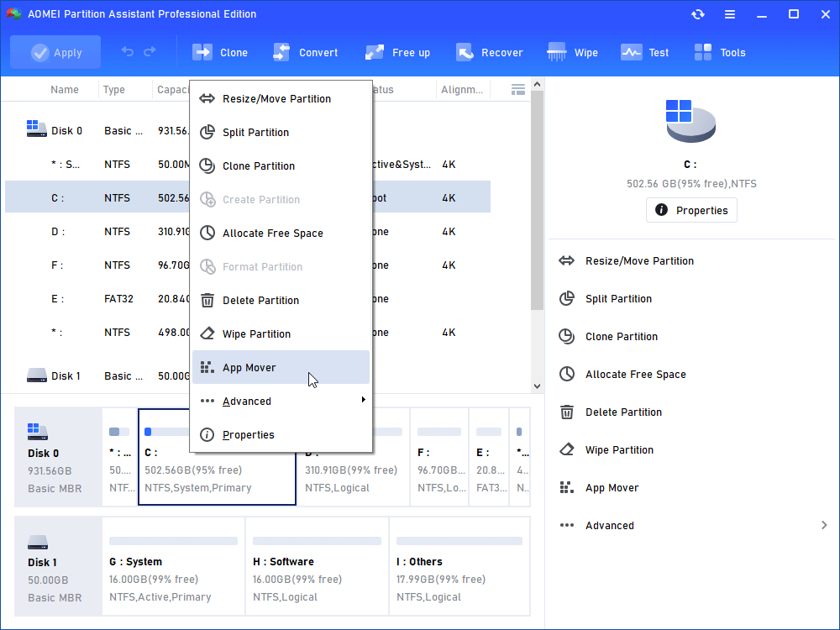Image resolution: width=840 pixels, height=630 pixels.
Task: Click the Apply button in the toolbar
Action: click(x=55, y=52)
